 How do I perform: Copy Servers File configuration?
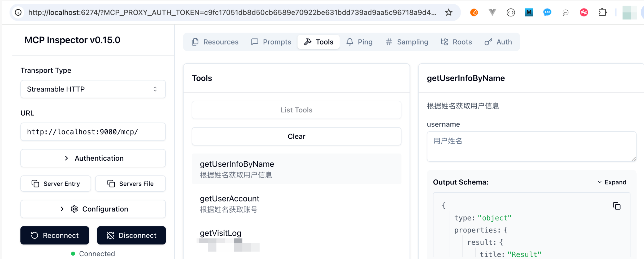[x=130, y=184]
